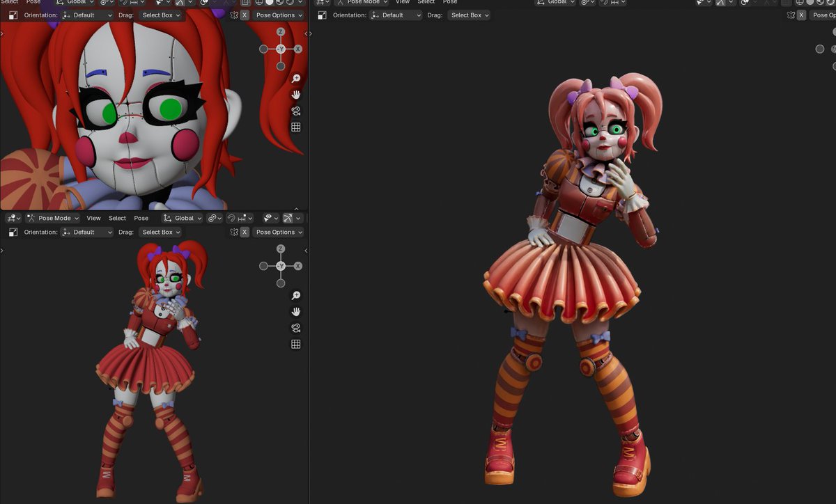Viewport: 836px width, 504px height.
Task: Click tool settings icon in top-left viewport
Action: pyautogui.click(x=13, y=15)
